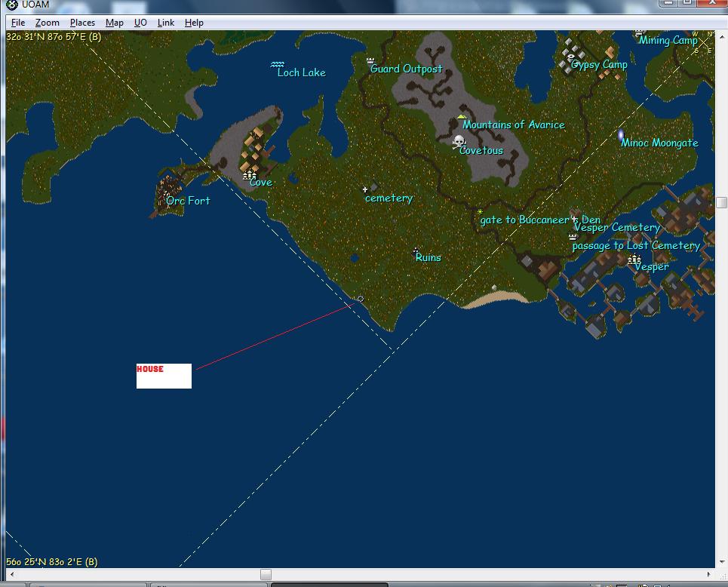
Task: Click the Vesper town icon
Action: pyautogui.click(x=634, y=260)
